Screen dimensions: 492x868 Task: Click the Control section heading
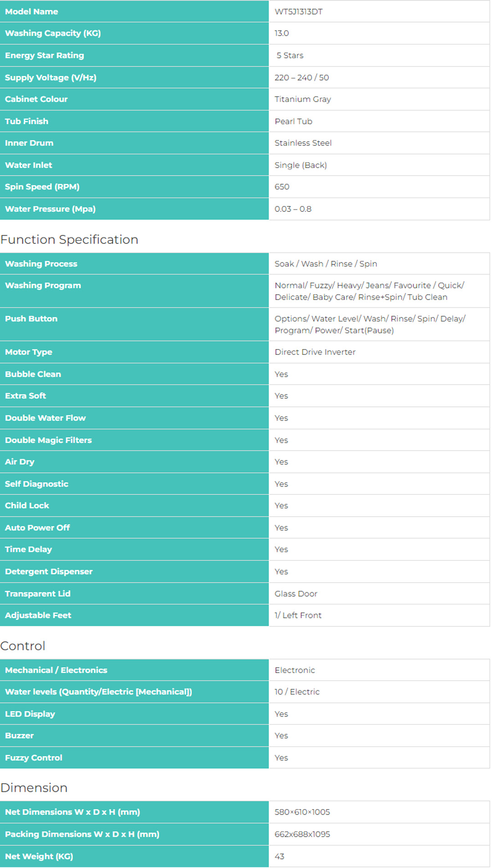[23, 646]
